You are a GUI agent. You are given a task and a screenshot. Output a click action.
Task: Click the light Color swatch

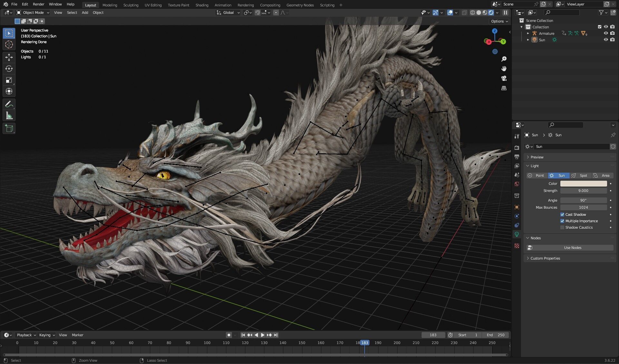(584, 184)
